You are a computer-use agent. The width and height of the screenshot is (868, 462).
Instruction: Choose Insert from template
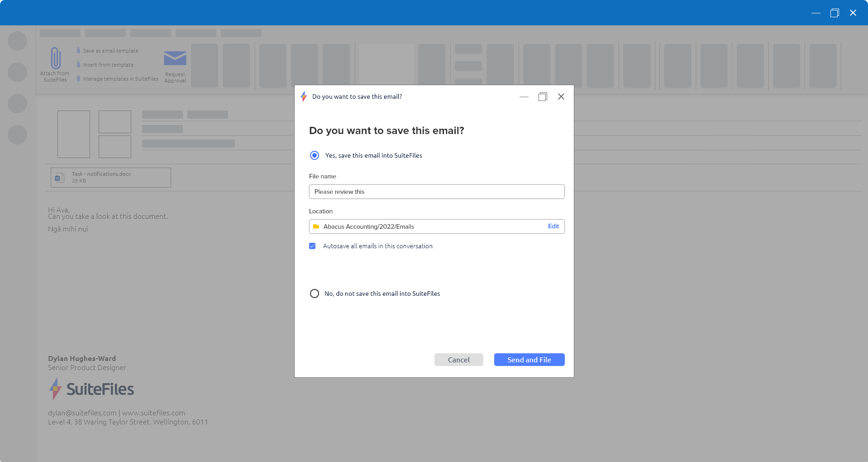[108, 65]
